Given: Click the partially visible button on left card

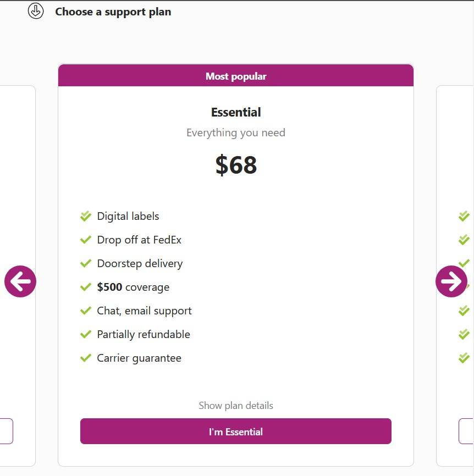Looking at the screenshot, I should 6,431.
